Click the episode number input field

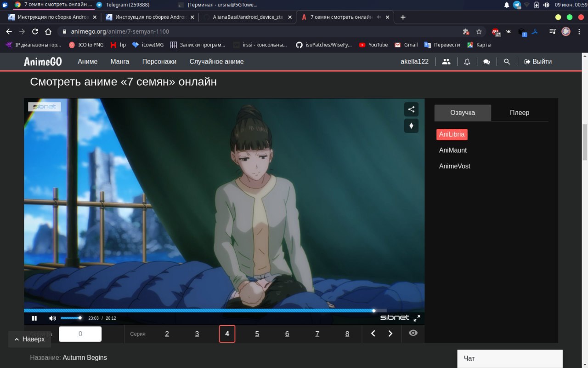tap(80, 334)
